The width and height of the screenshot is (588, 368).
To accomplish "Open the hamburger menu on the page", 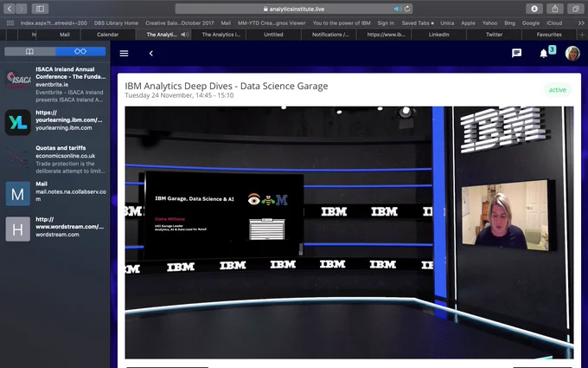I will pyautogui.click(x=125, y=54).
